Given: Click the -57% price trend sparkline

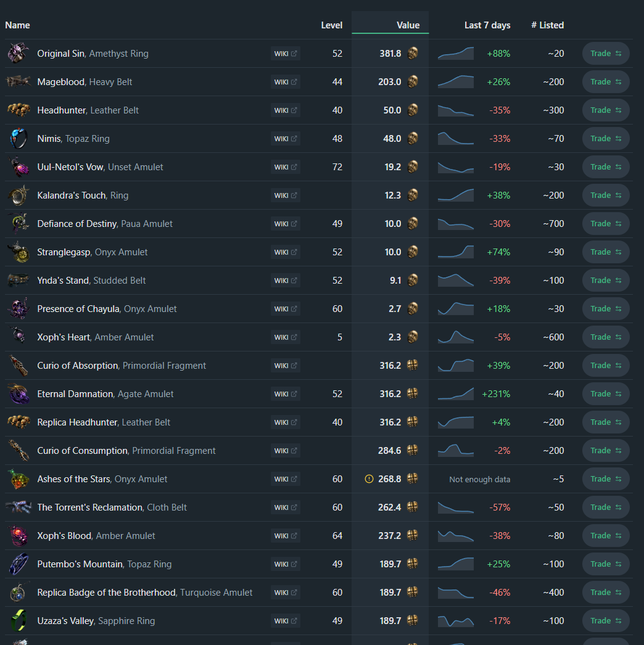Looking at the screenshot, I should (455, 507).
